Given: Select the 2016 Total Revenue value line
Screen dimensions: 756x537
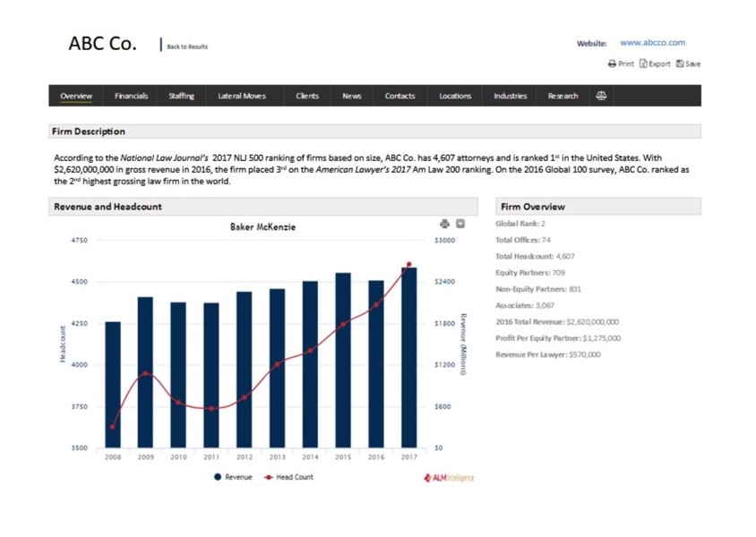Looking at the screenshot, I should tap(557, 321).
